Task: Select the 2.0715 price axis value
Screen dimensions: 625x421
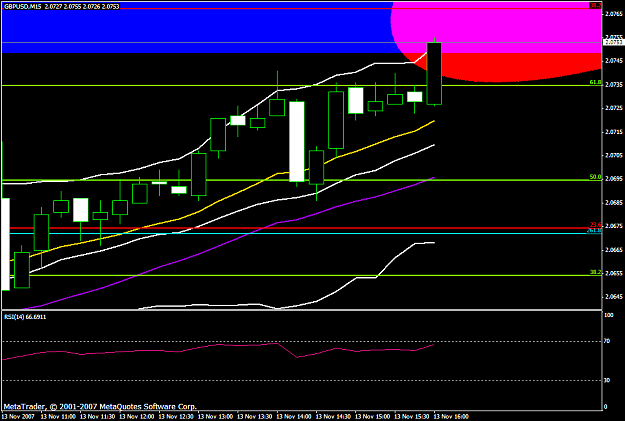Action: point(614,132)
